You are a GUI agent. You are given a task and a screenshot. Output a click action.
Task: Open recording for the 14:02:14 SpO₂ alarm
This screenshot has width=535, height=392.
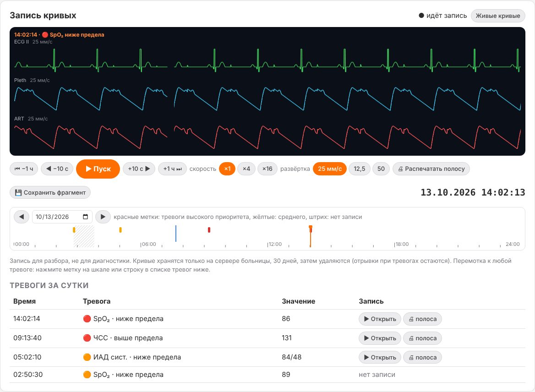380,319
